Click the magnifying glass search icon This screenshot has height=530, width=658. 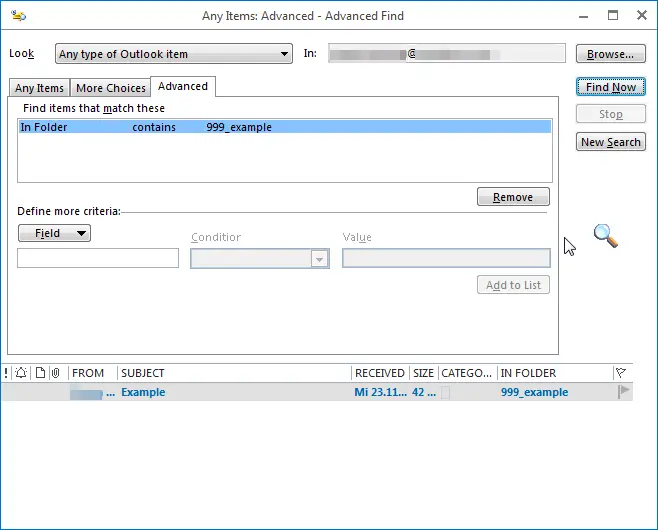tap(605, 236)
